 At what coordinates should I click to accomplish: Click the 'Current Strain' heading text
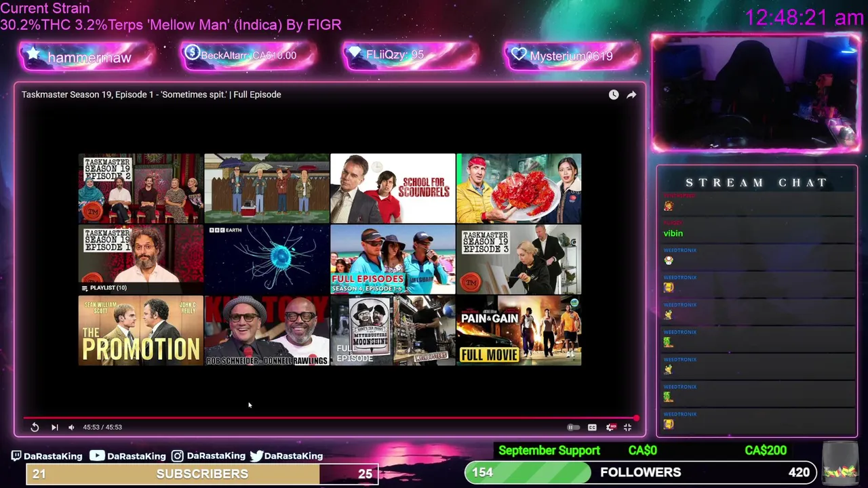click(45, 8)
